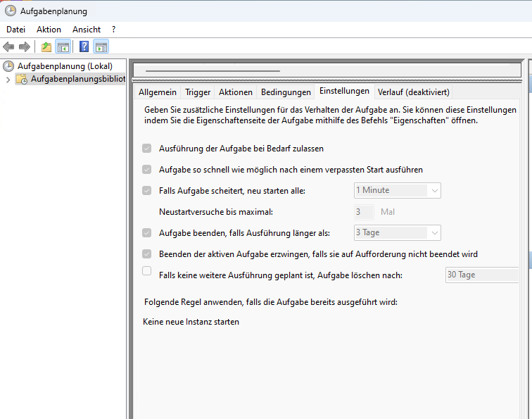
Task: Toggle 'Falls Aufgabe scheitert, neu starten alle' checkbox
Action: [x=146, y=190]
